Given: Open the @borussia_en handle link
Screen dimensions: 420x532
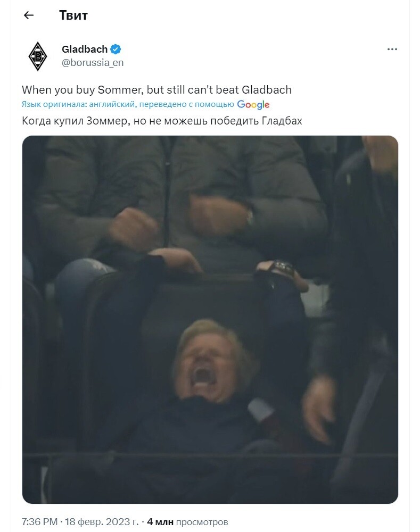Looking at the screenshot, I should point(93,63).
